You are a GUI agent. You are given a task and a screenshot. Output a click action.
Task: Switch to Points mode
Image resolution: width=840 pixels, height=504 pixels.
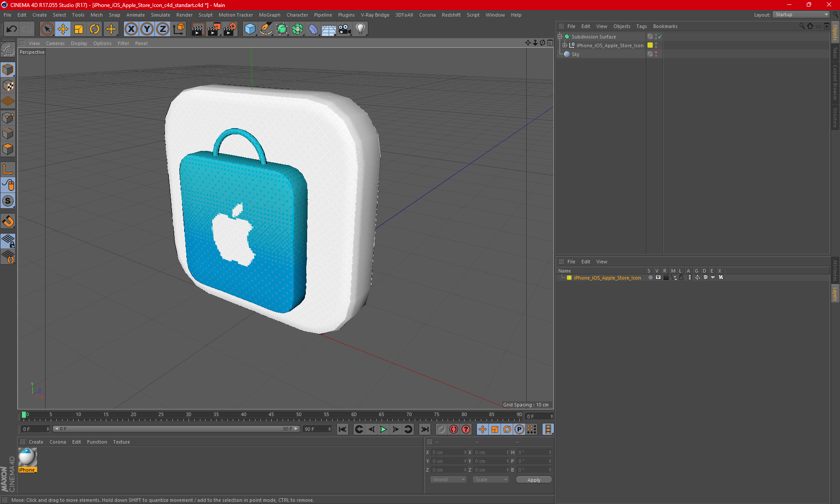pos(8,118)
